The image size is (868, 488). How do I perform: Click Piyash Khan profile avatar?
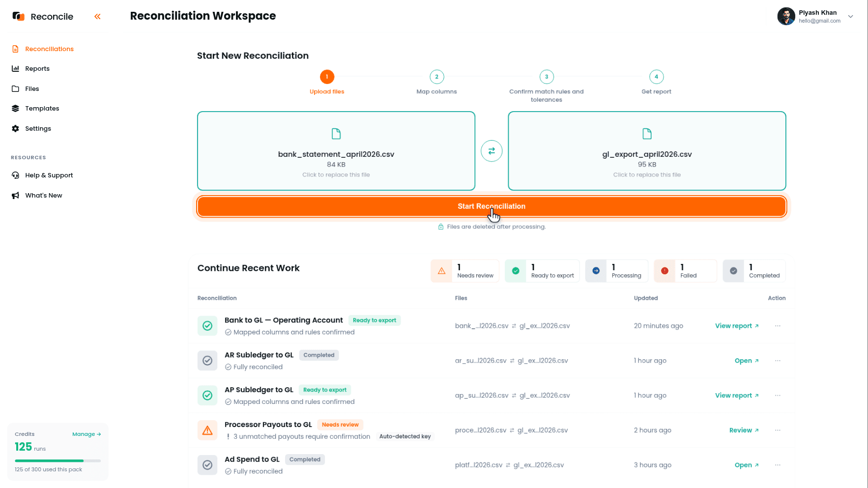[x=786, y=16]
